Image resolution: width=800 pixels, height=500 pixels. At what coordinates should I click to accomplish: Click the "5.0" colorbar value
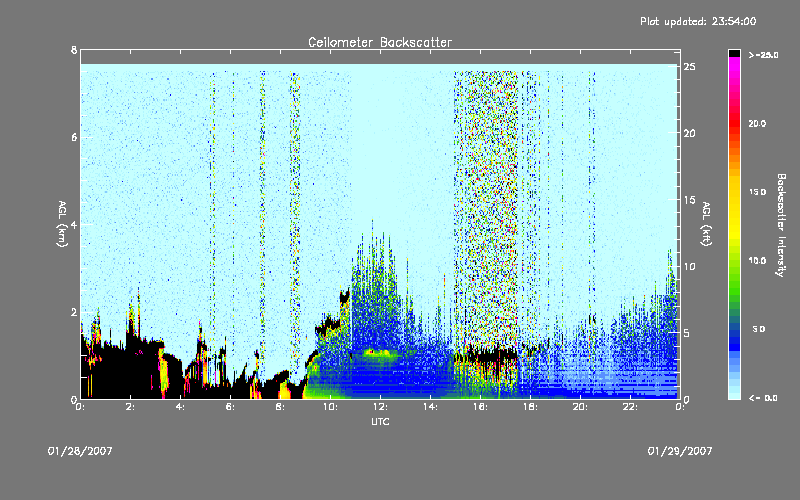[759, 329]
